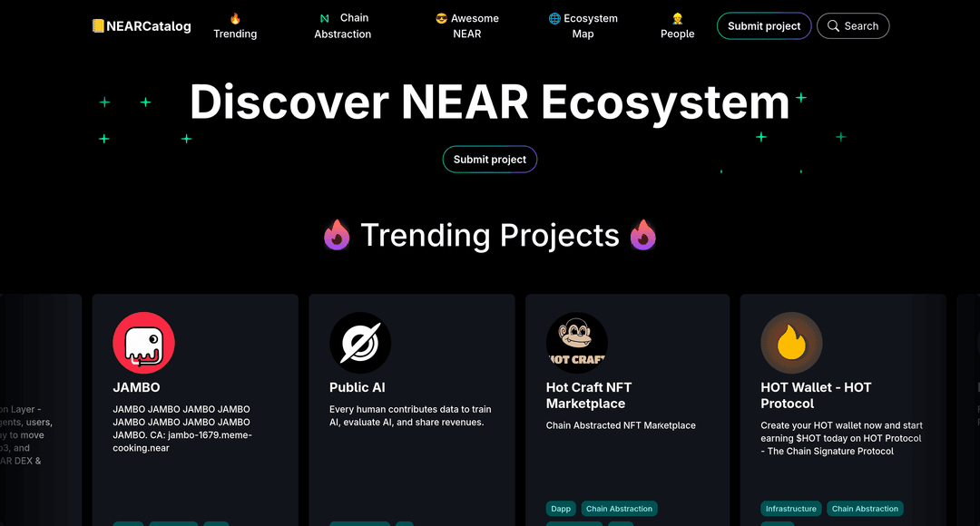Viewport: 980px width, 526px height.
Task: Open the Public AI project logo
Action: (360, 343)
